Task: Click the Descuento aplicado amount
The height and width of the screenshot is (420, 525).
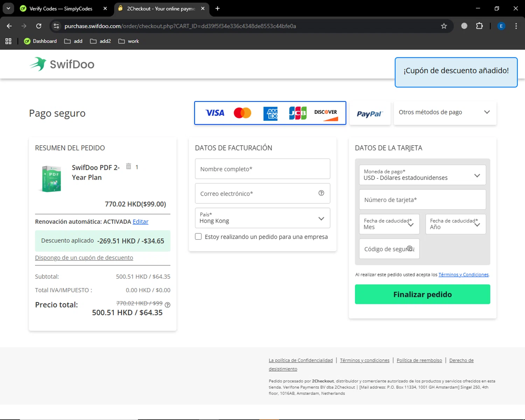Action: (x=131, y=241)
